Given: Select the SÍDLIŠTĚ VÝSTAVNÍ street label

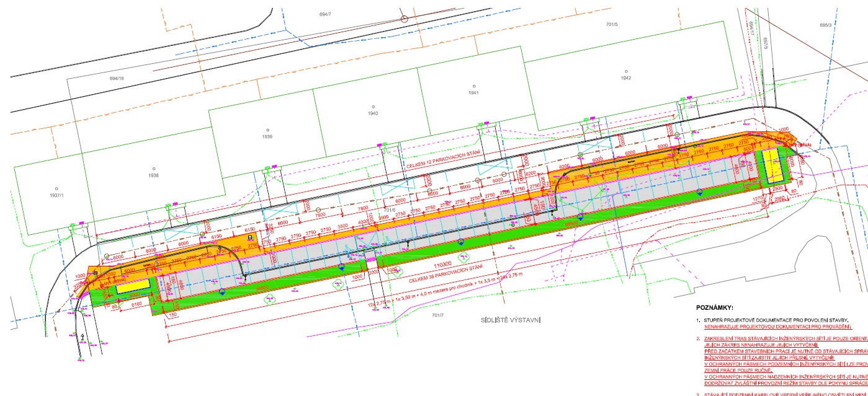Looking at the screenshot, I should [511, 320].
